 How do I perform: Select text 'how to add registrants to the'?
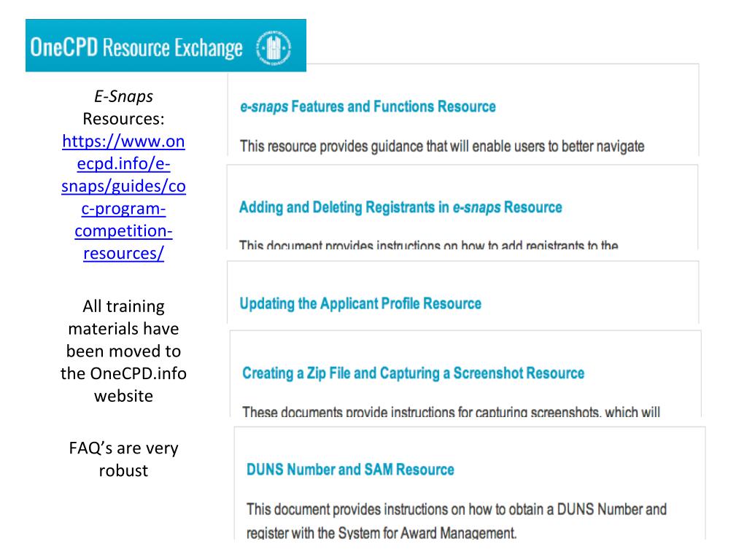[x=540, y=245]
